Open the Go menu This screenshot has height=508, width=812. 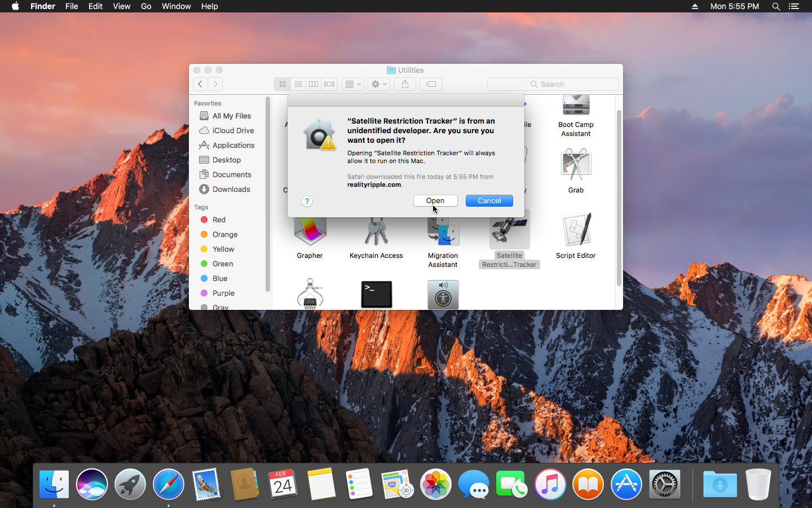point(145,6)
